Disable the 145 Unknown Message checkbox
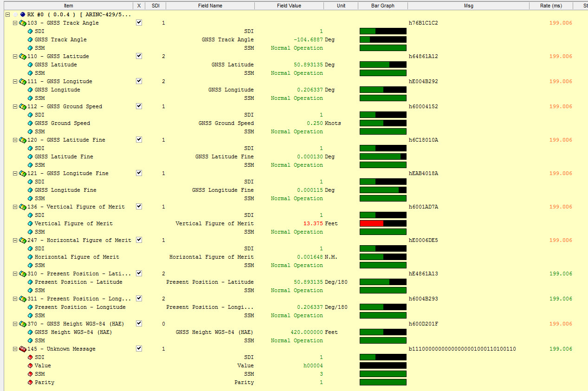This screenshot has height=391, width=588. (139, 348)
